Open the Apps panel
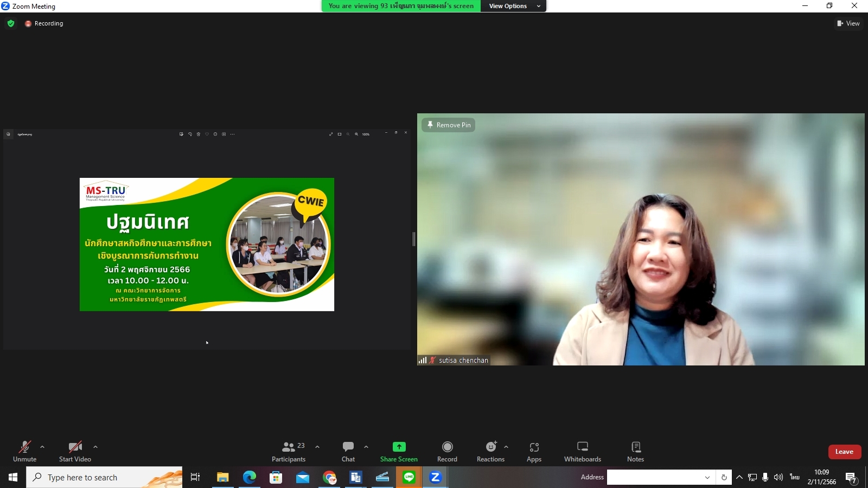The width and height of the screenshot is (868, 488). point(534,451)
